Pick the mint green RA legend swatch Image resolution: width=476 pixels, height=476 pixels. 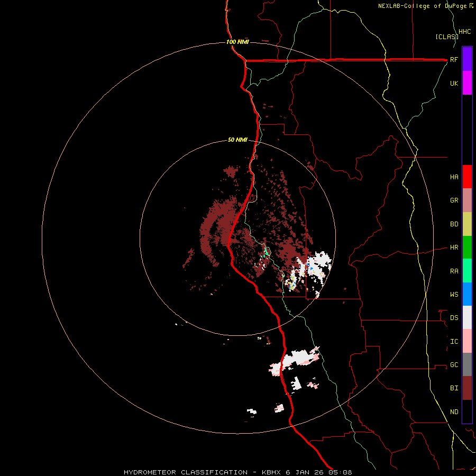pyautogui.click(x=467, y=271)
